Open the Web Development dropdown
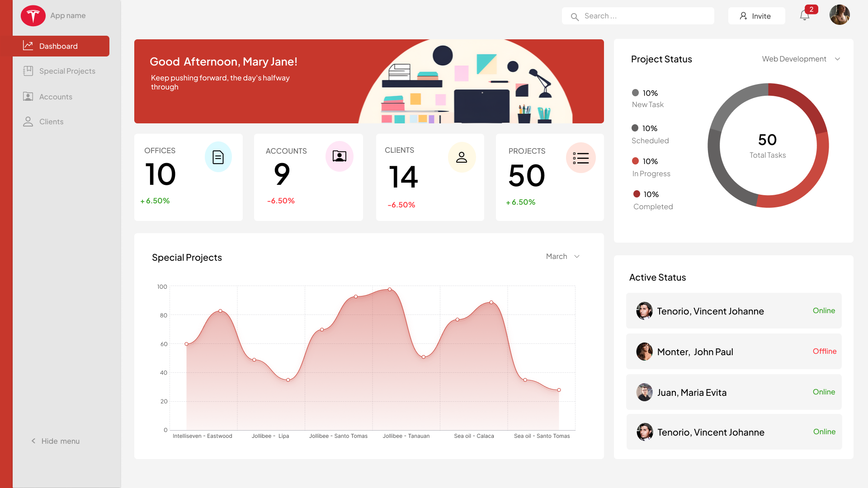This screenshot has width=868, height=488. 800,59
